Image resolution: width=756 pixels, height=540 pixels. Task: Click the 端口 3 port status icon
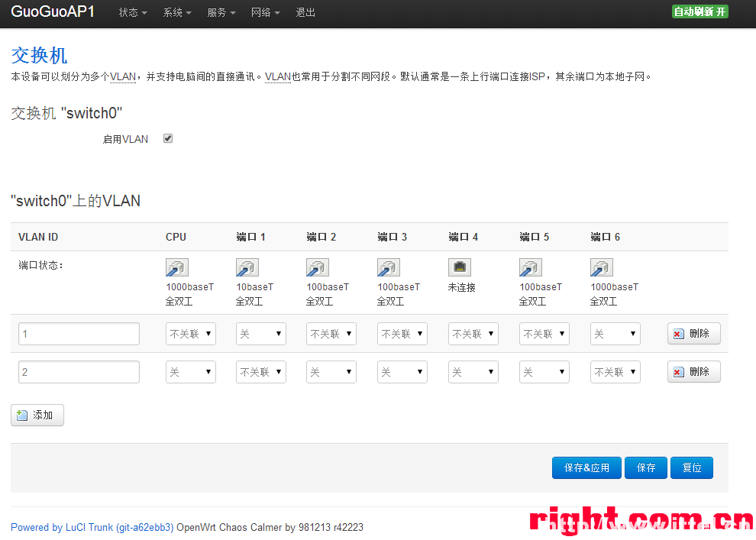click(389, 267)
